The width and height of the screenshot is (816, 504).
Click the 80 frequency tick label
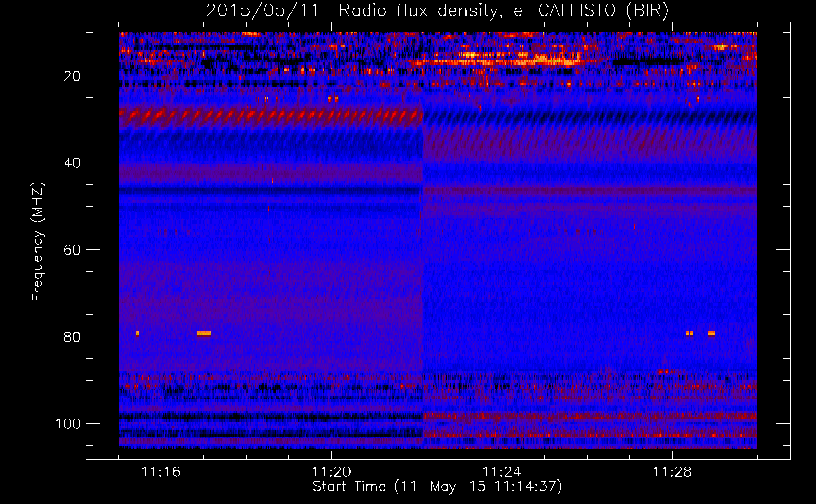point(73,337)
